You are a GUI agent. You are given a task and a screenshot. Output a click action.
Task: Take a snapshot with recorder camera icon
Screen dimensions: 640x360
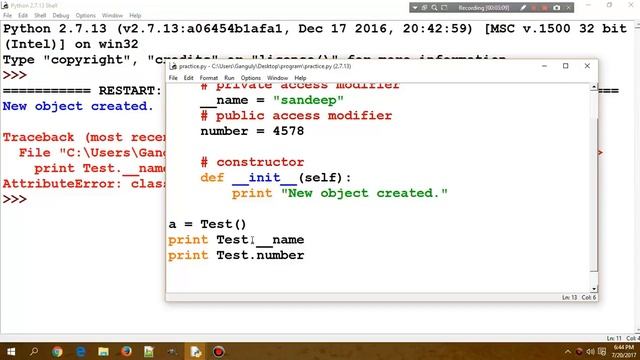[556, 8]
